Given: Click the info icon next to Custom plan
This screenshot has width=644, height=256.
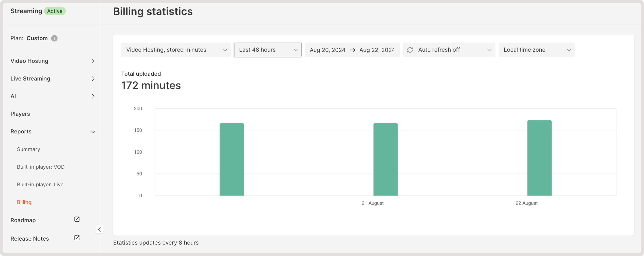Looking at the screenshot, I should click(x=54, y=38).
